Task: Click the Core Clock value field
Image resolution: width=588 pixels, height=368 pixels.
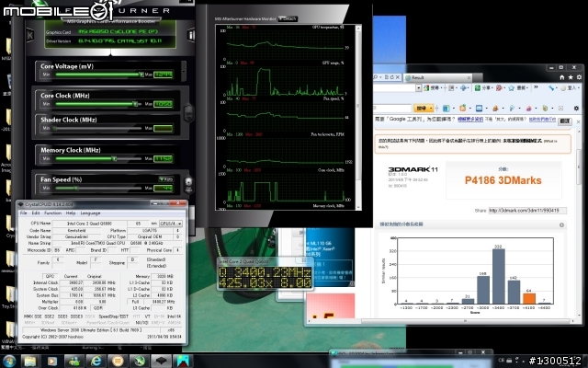Action: [x=164, y=104]
